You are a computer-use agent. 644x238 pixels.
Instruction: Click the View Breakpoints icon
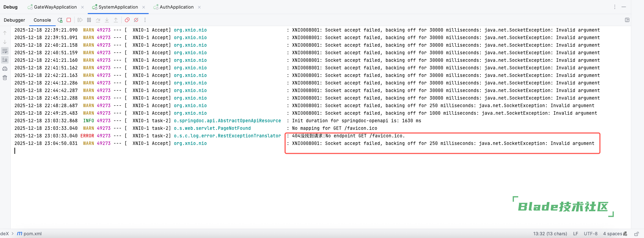click(x=127, y=20)
